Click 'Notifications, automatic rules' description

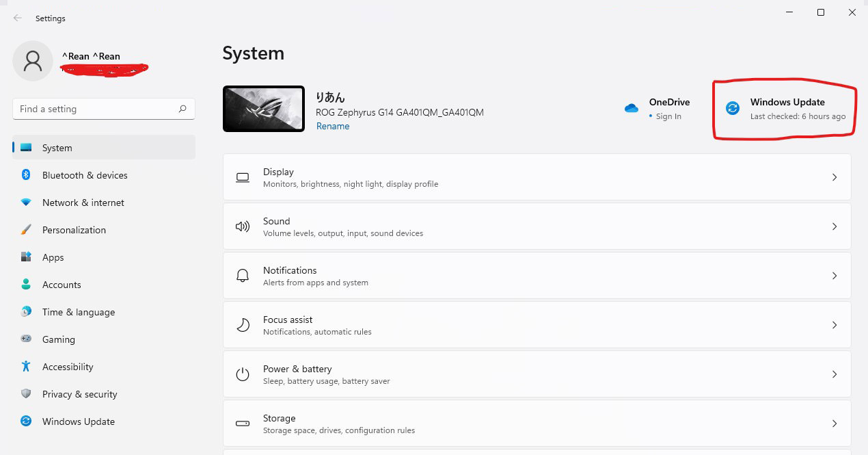pyautogui.click(x=317, y=332)
